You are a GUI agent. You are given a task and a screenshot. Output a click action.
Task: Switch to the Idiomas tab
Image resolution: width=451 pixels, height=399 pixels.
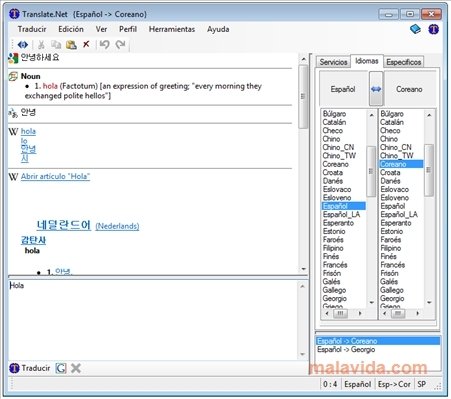point(367,61)
